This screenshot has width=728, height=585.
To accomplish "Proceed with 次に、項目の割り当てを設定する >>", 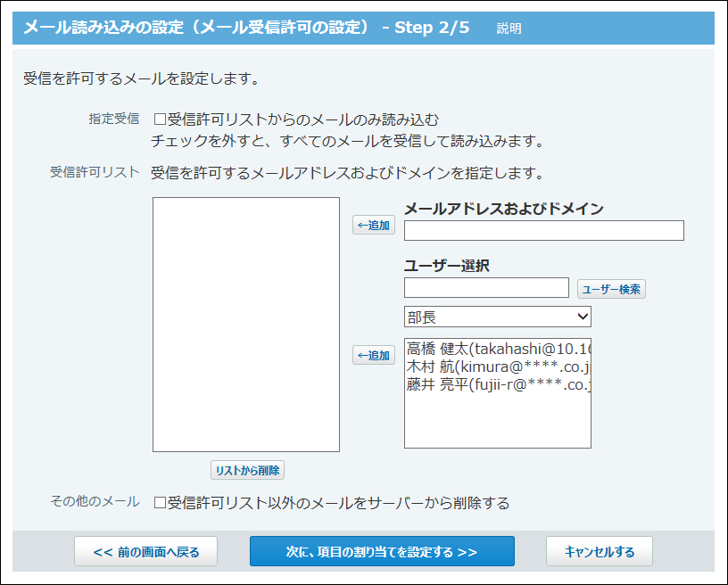I will coord(382,552).
